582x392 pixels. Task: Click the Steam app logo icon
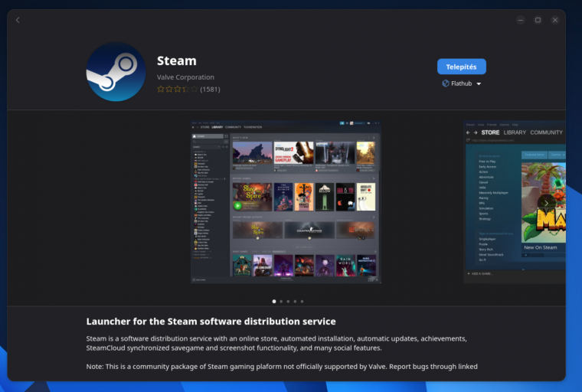click(116, 72)
